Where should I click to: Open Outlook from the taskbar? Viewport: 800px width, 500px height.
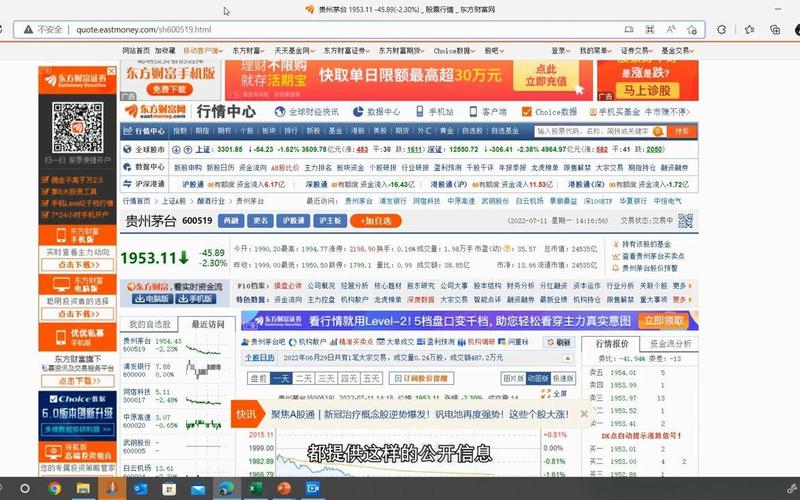pyautogui.click(x=140, y=488)
